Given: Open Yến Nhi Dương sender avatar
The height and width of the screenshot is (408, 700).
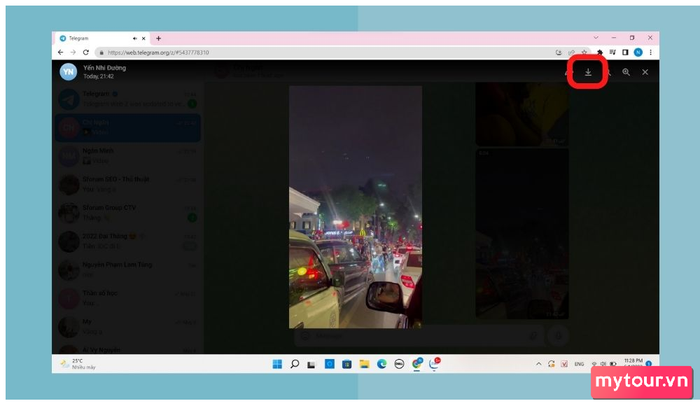Looking at the screenshot, I should [68, 72].
